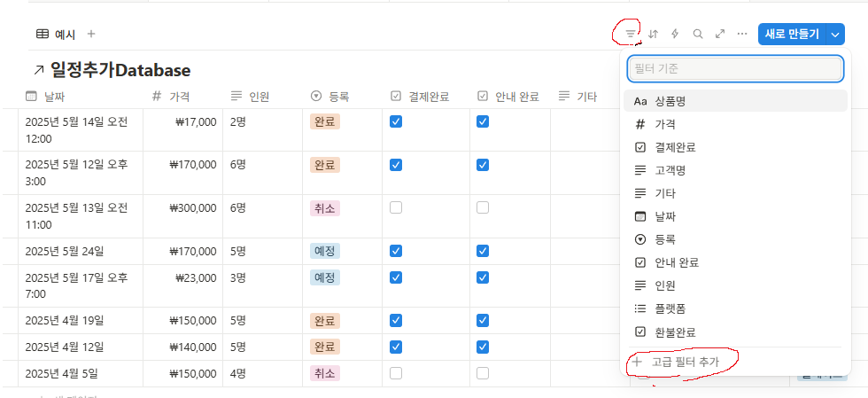The height and width of the screenshot is (398, 868).
Task: Uncheck 결제완료 for the 5월 12일 row
Action: (395, 165)
